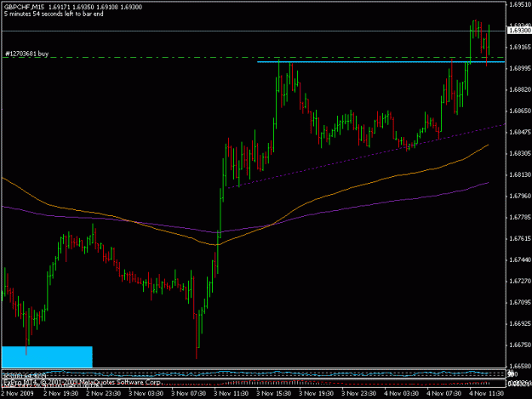This screenshot has width=532, height=399.
Task: Click the 1.68650 price axis label
Action: coord(520,111)
